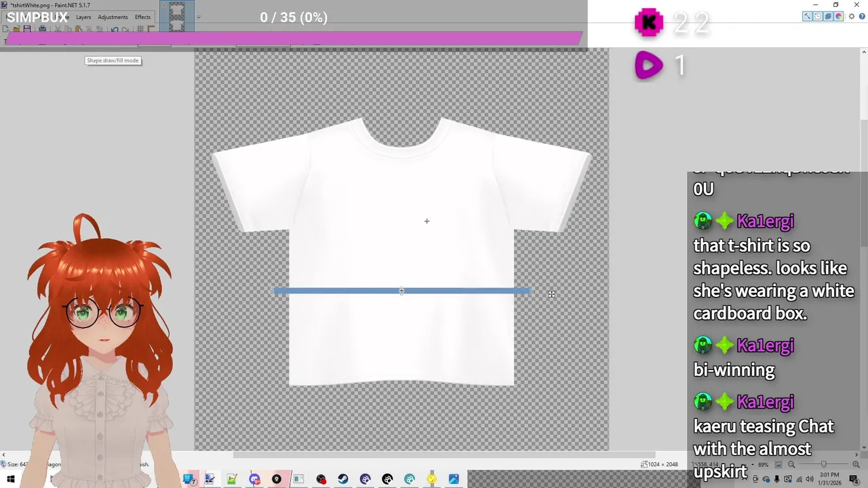Toggle the History window button
Screen dimensions: 868x488
pos(818,16)
